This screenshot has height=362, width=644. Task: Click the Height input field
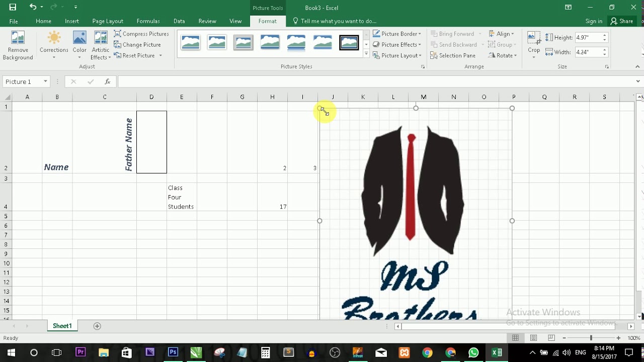[587, 38]
